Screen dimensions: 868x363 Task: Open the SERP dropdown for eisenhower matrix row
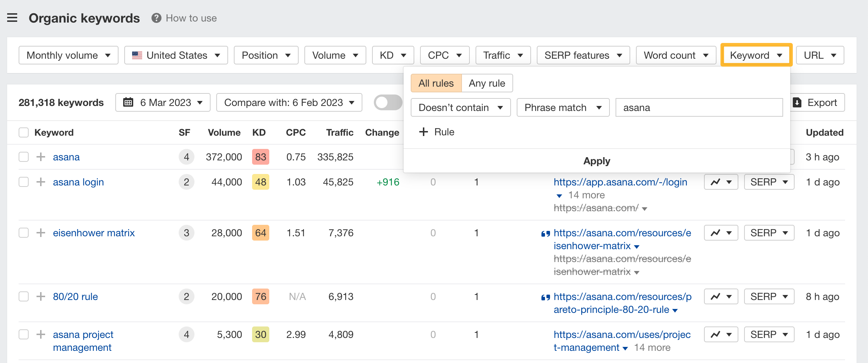[769, 233]
